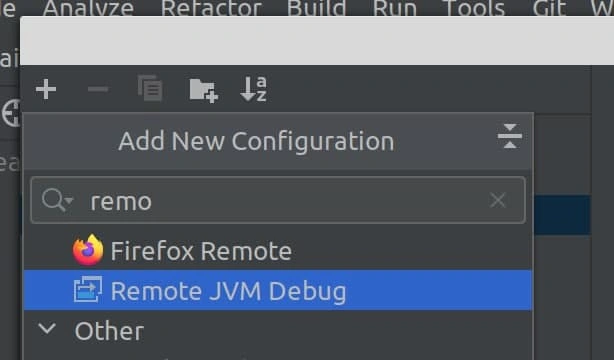The height and width of the screenshot is (360, 614).
Task: Open the Git menu
Action: coord(549,8)
